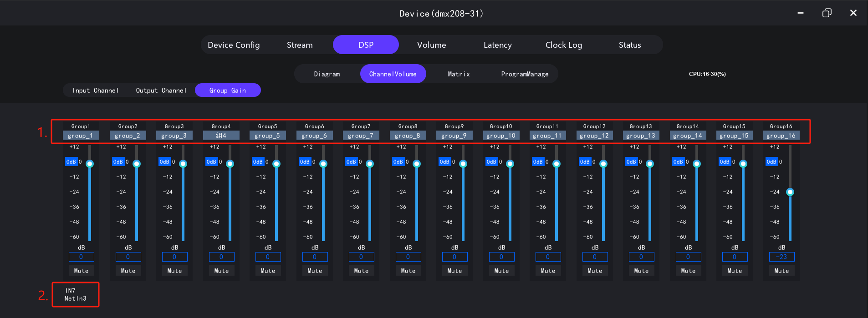Click the Group11 fader handle

tap(557, 164)
